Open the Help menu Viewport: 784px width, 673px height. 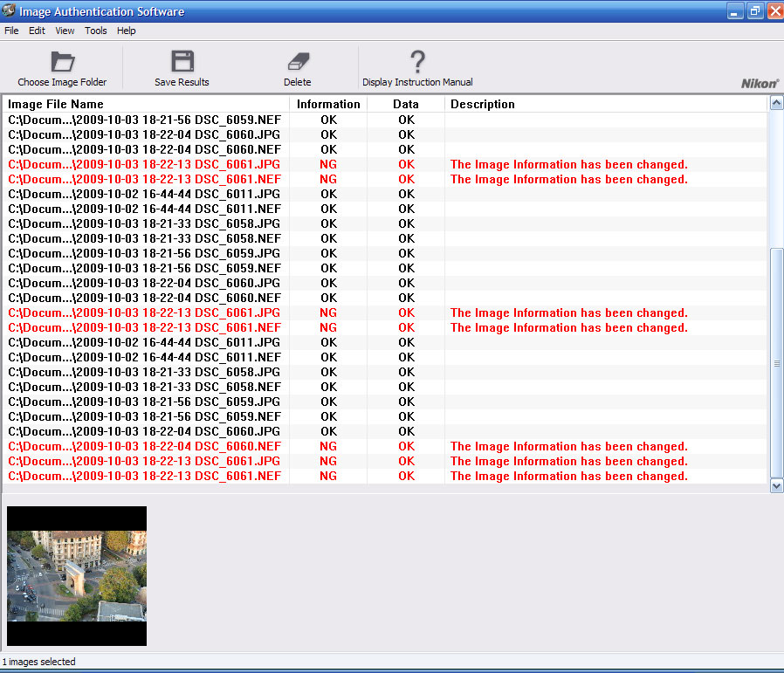pyautogui.click(x=126, y=31)
